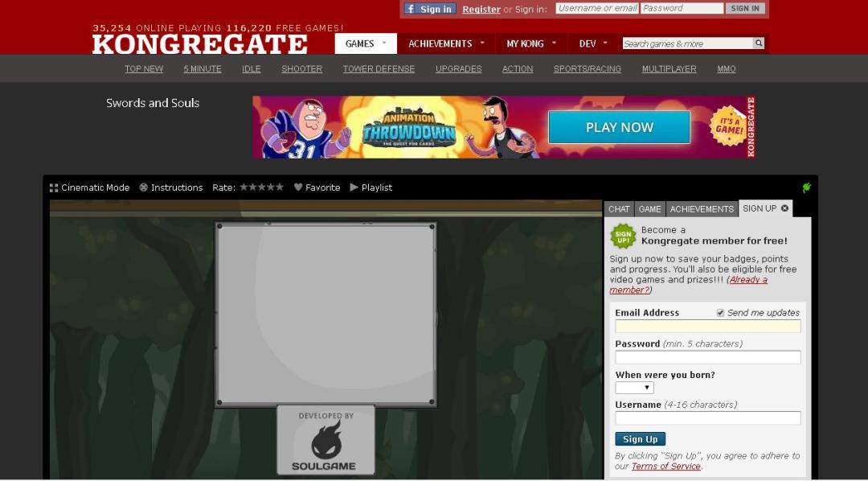This screenshot has width=868, height=481.
Task: Toggle the Send me updates checkbox
Action: (720, 313)
